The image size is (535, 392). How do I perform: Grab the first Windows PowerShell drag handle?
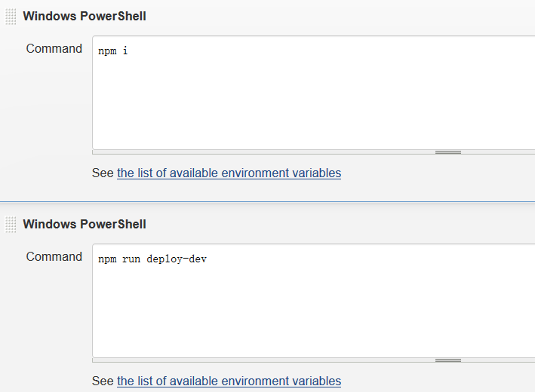[x=11, y=17]
